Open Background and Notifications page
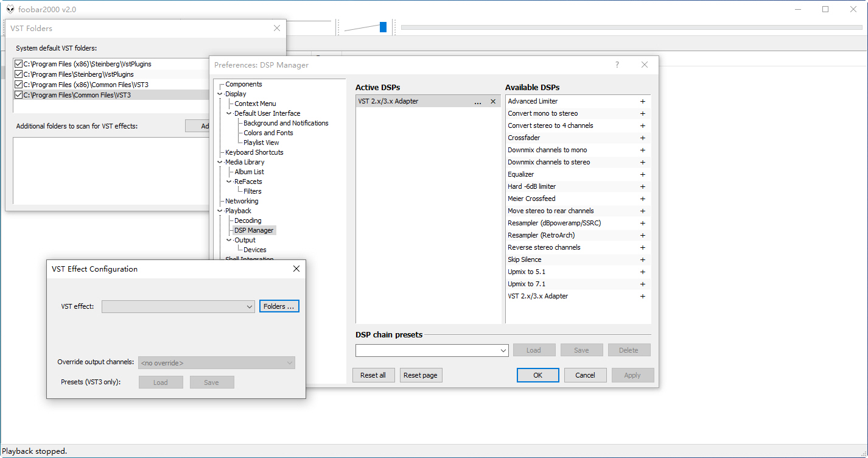 [x=286, y=123]
